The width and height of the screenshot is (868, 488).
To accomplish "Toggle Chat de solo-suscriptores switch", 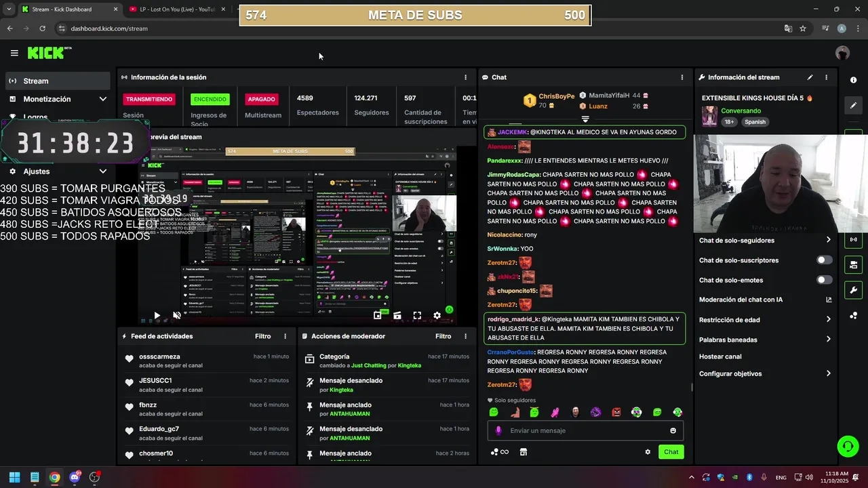I will (825, 260).
